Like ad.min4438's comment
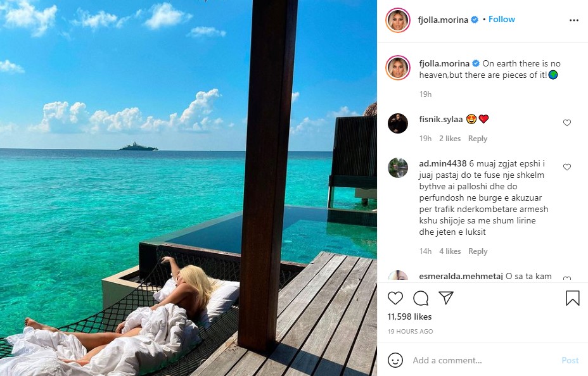 pyautogui.click(x=567, y=167)
